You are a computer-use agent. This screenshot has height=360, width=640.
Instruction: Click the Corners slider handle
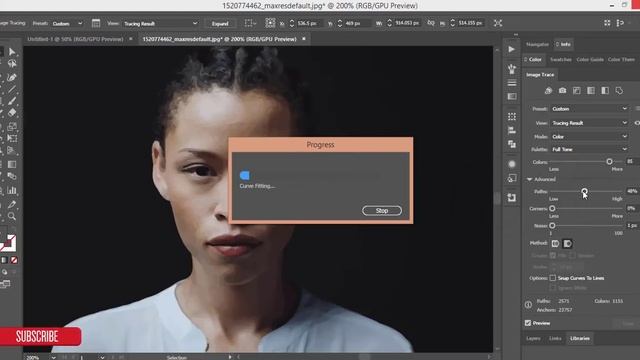click(552, 209)
